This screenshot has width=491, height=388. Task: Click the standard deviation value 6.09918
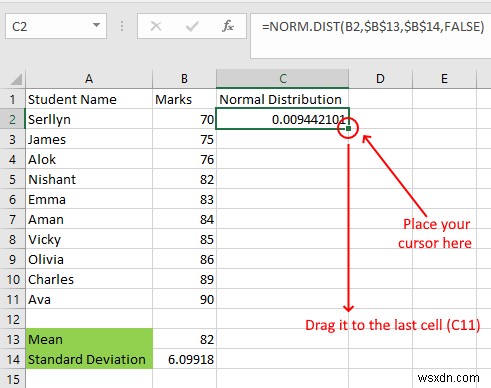[184, 359]
